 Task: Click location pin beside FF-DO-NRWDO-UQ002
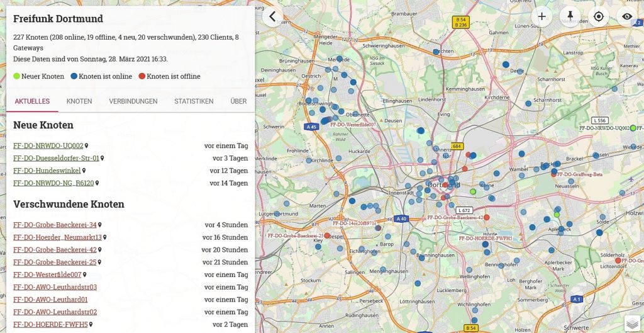(87, 146)
